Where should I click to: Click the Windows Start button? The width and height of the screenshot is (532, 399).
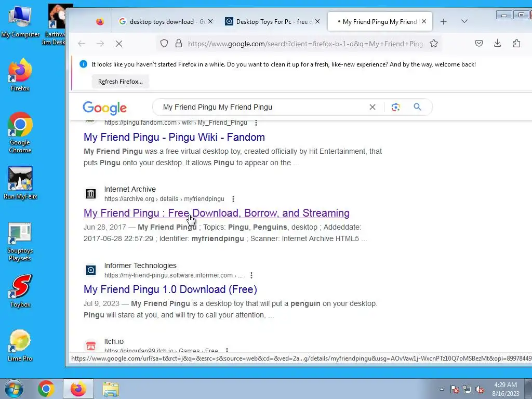pos(14,389)
